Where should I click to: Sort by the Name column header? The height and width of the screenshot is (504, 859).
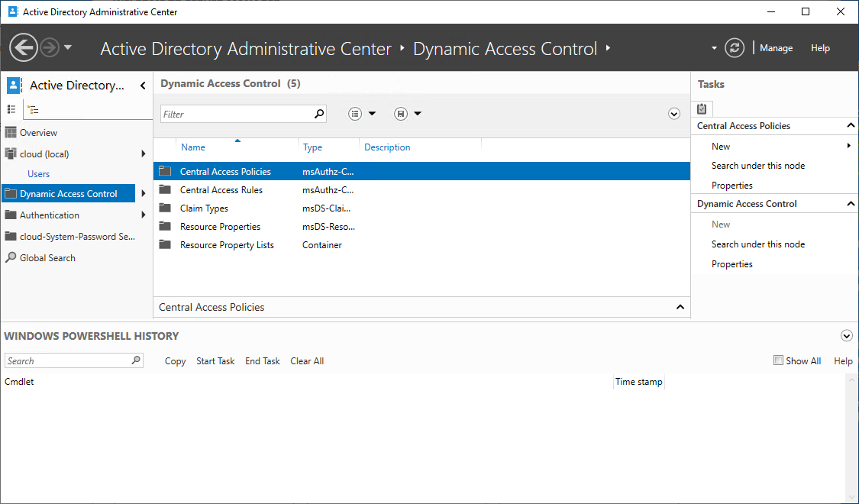[193, 147]
